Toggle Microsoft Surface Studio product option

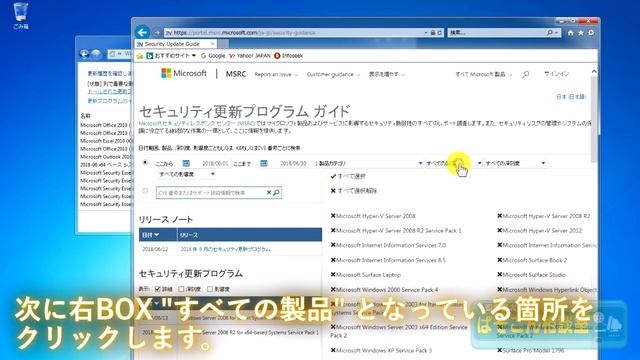click(x=531, y=275)
